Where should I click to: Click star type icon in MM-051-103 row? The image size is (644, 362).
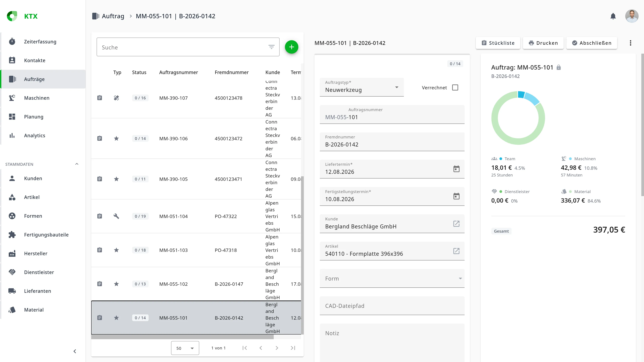pos(116,250)
